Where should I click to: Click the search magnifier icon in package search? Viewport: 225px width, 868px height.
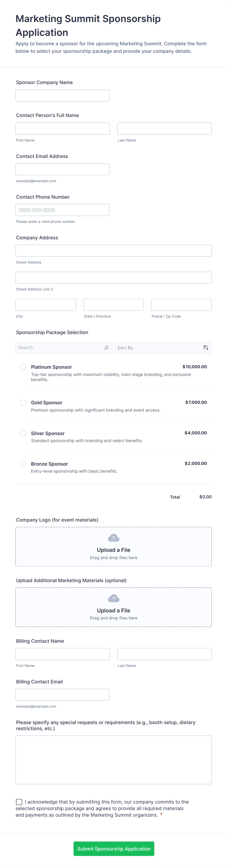pyautogui.click(x=106, y=348)
